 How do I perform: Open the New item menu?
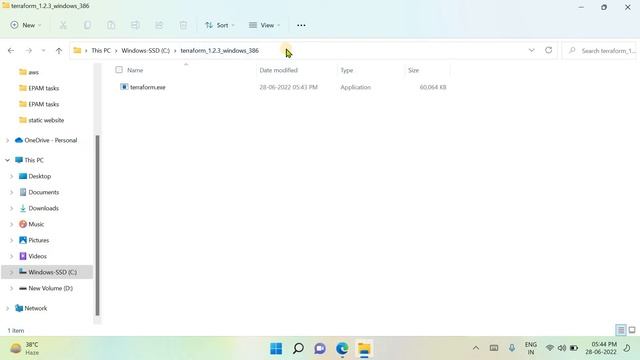point(26,25)
